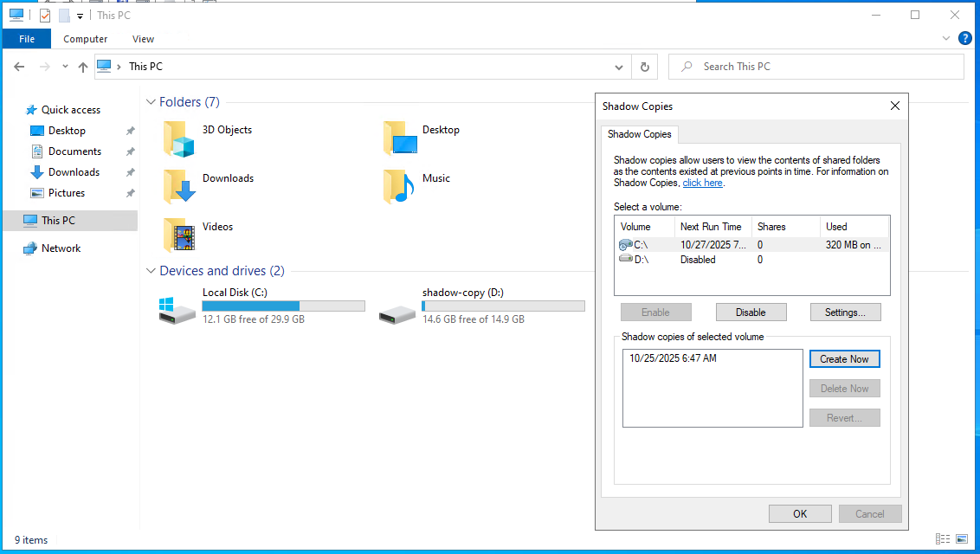Switch to the Computer ribbon tab
Image resolution: width=980 pixels, height=554 pixels.
click(85, 39)
